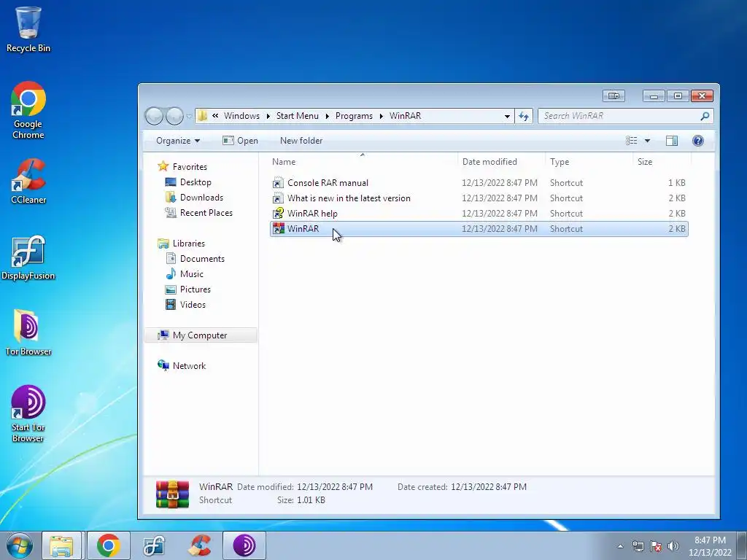The width and height of the screenshot is (747, 560).
Task: Click the Back navigation arrow
Action: click(154, 116)
